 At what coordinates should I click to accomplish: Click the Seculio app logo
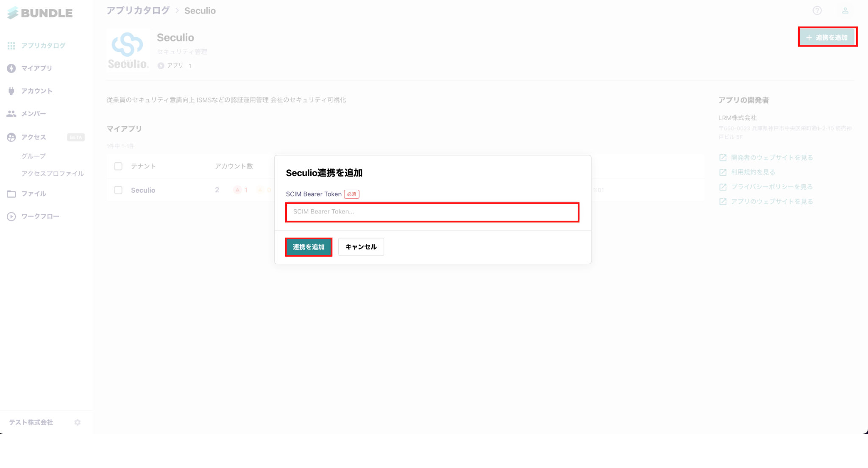coord(128,51)
